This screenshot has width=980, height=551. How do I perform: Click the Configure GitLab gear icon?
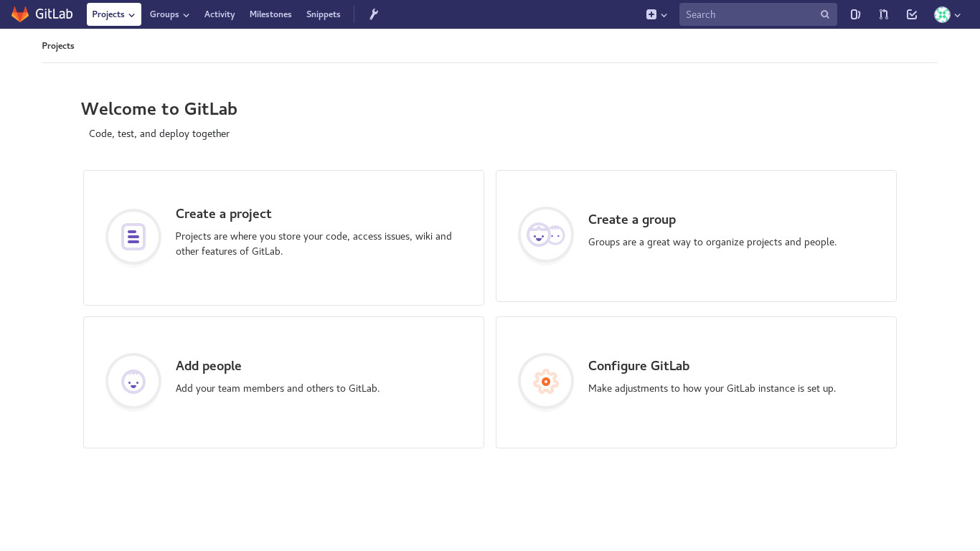point(546,382)
